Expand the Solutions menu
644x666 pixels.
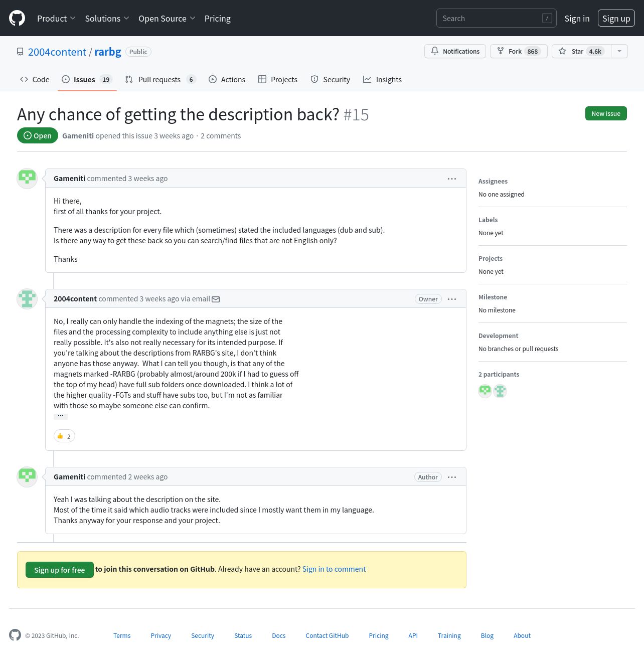[107, 19]
